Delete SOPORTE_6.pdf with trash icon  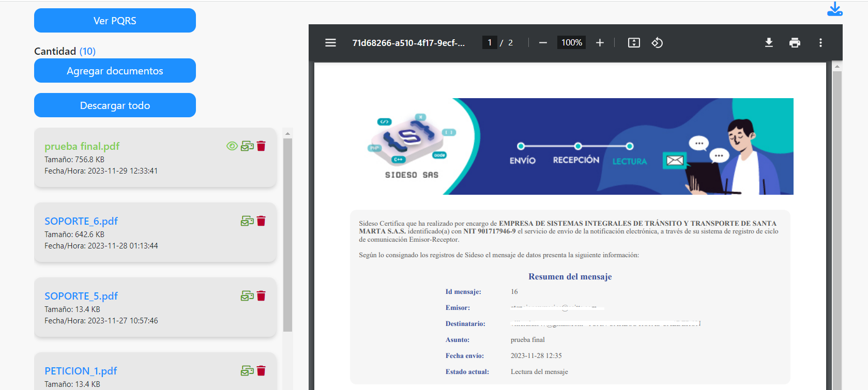coord(261,221)
